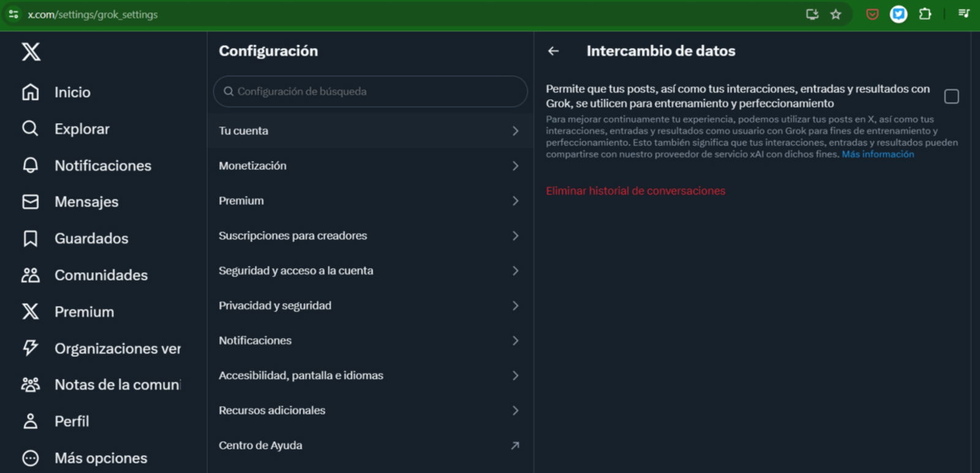Click Eliminar historial de conversaciones
The width and height of the screenshot is (980, 473).
(x=635, y=191)
